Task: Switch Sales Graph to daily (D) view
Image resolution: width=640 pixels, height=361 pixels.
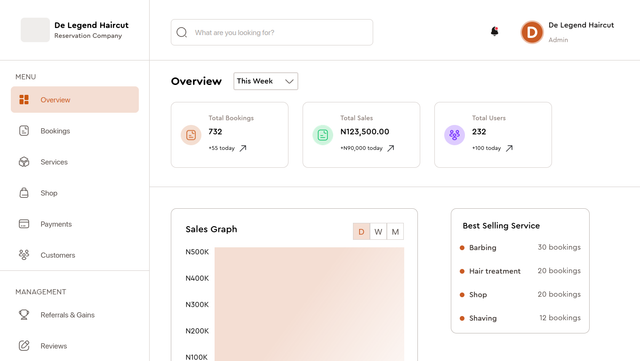Action: [x=361, y=232]
